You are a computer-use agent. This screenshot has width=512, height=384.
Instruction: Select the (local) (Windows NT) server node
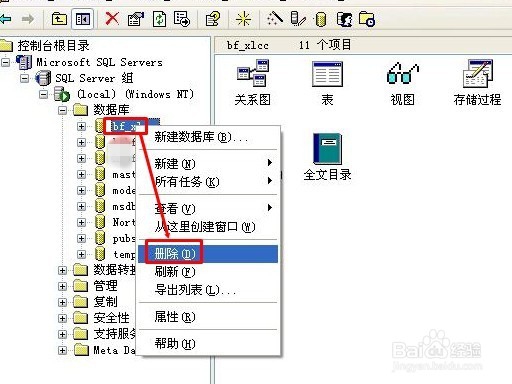135,94
